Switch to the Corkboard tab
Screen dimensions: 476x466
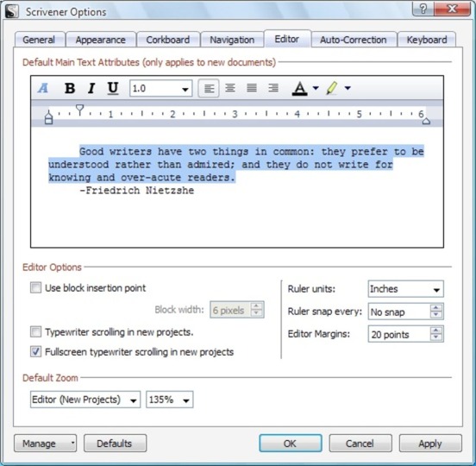click(168, 40)
